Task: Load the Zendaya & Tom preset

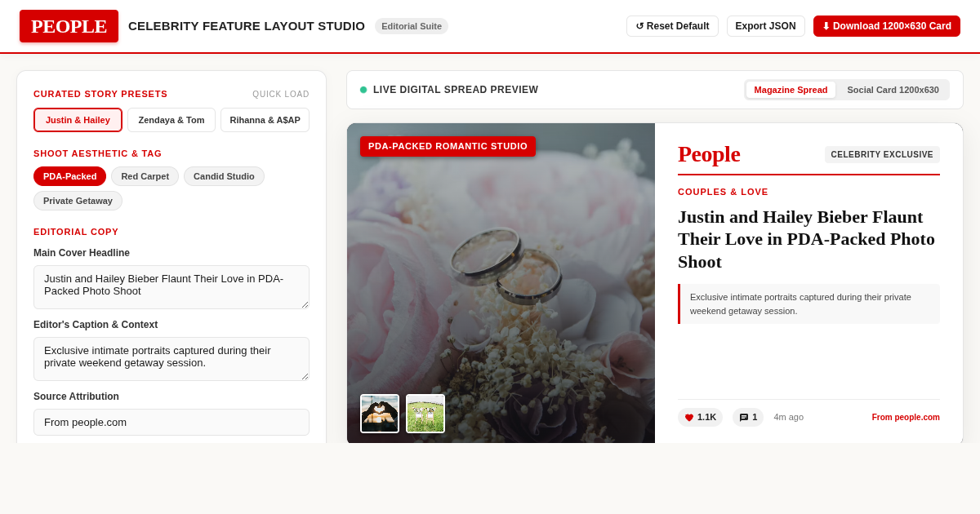Action: coord(171,120)
